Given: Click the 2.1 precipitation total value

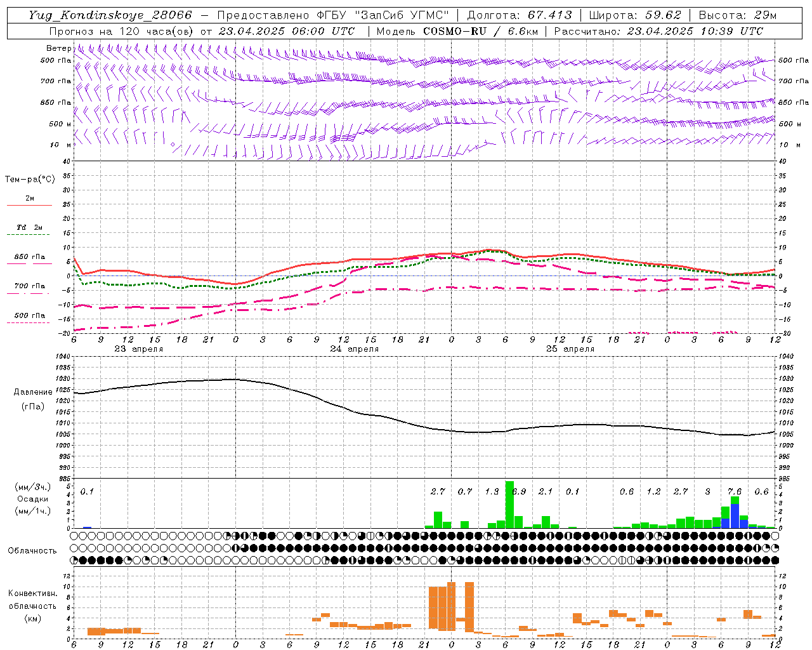Looking at the screenshot, I should (x=546, y=492).
